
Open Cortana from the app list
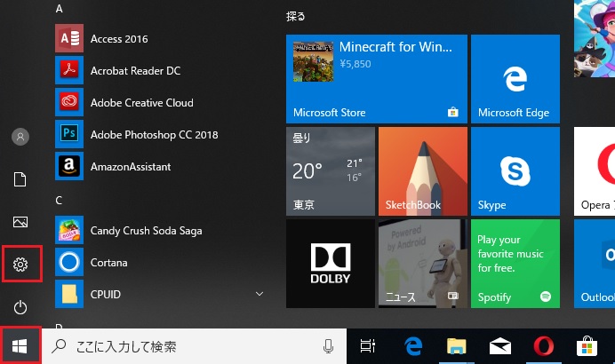point(161,262)
